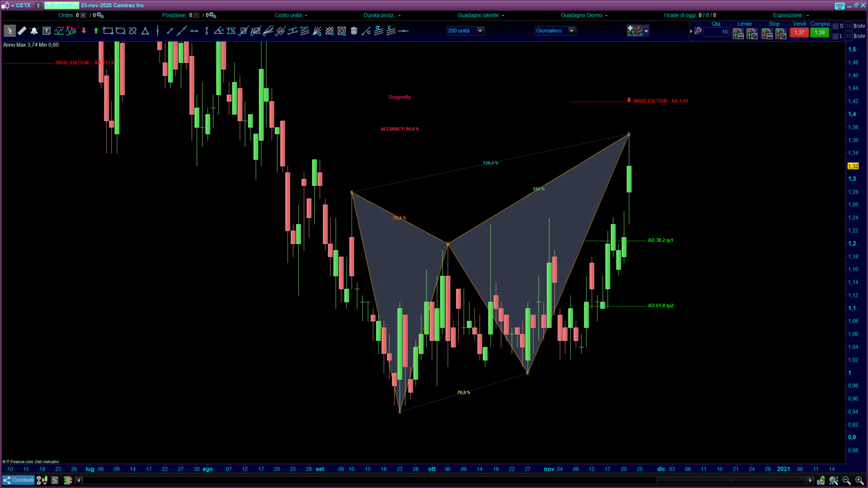Select the triangle drawing tool
The height and width of the screenshot is (488, 868).
click(145, 31)
